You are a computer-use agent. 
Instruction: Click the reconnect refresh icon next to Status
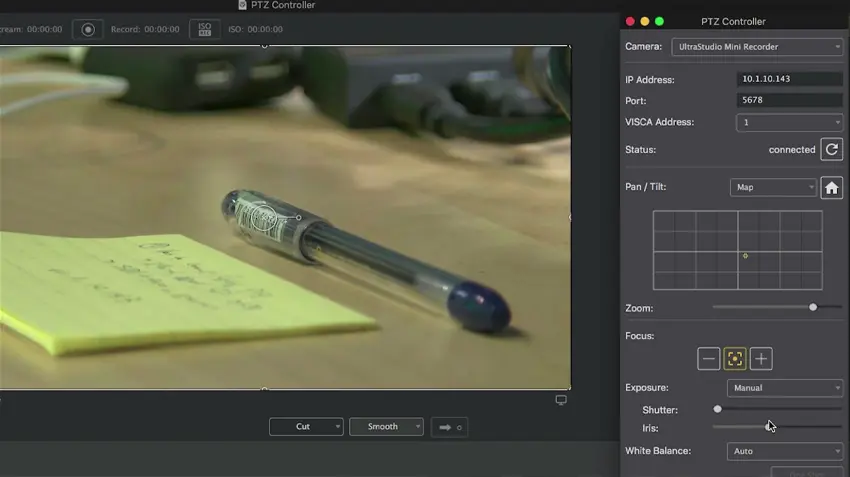832,150
